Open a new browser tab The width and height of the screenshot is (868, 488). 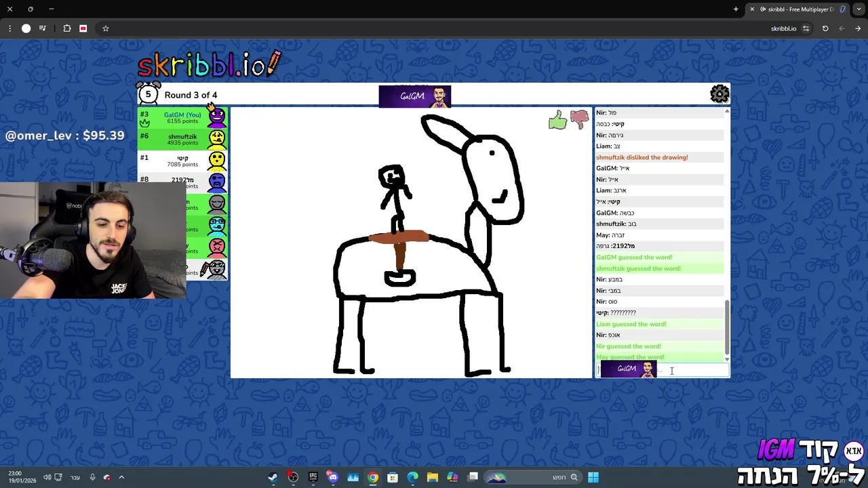tap(736, 9)
